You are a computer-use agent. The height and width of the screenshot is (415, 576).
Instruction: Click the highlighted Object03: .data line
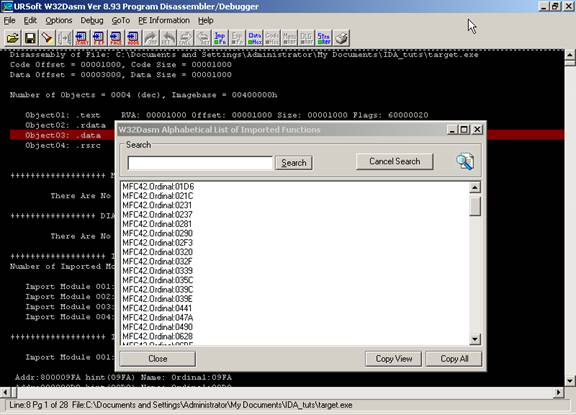point(62,135)
